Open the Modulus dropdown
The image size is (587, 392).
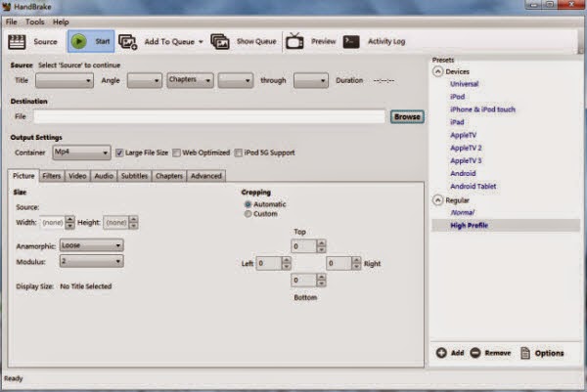pyautogui.click(x=91, y=261)
